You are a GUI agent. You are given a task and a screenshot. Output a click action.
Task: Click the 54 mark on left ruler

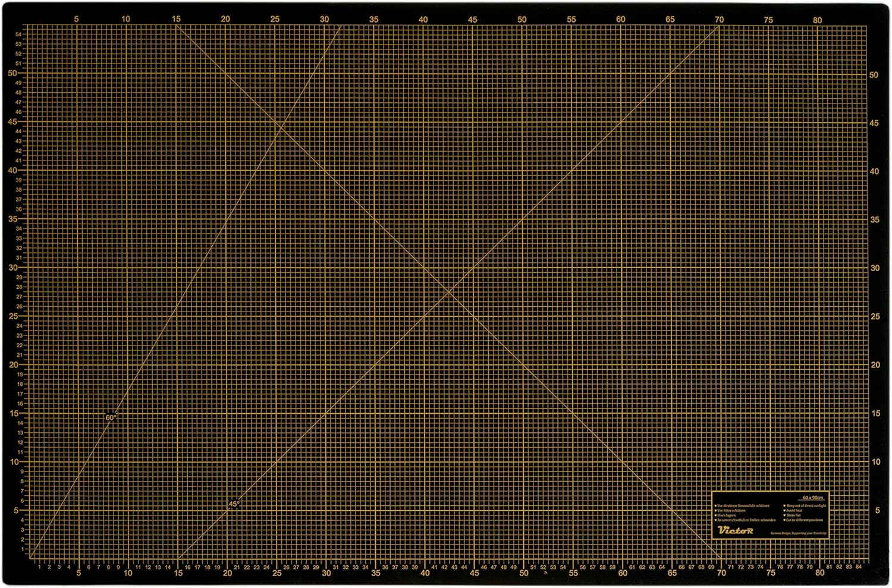pyautogui.click(x=18, y=34)
